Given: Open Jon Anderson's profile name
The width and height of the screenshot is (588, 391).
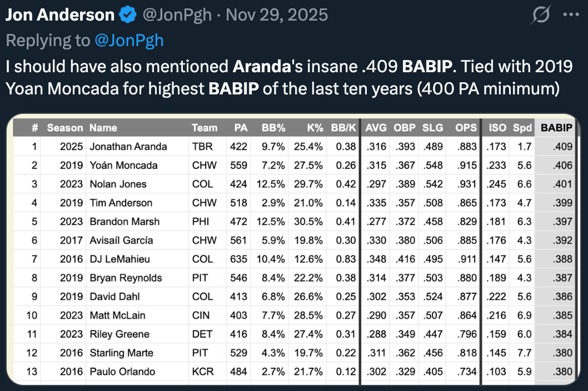Looking at the screenshot, I should [60, 15].
